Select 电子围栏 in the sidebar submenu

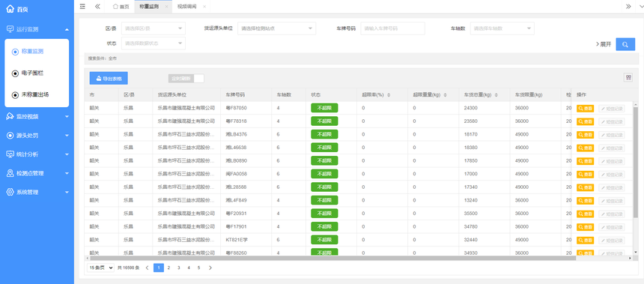32,73
